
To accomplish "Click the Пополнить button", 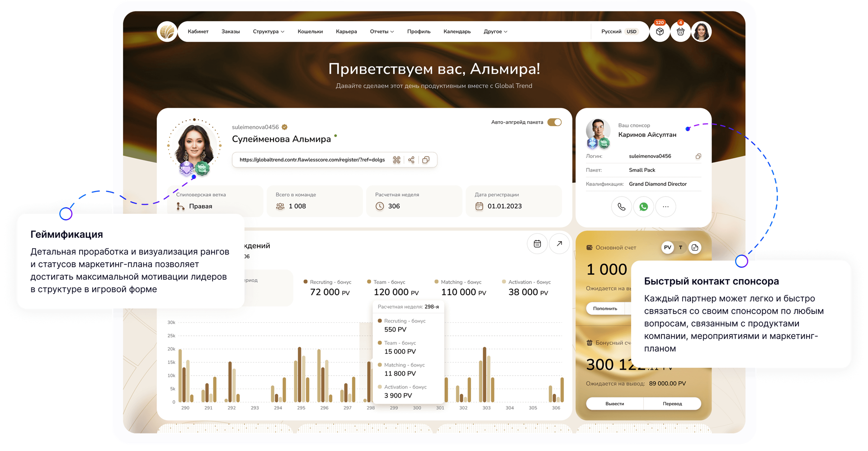I will [605, 309].
